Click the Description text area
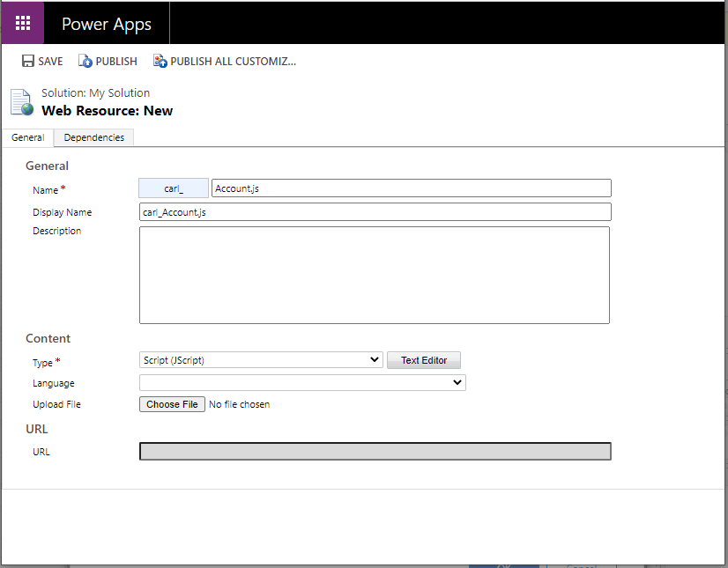 (375, 273)
